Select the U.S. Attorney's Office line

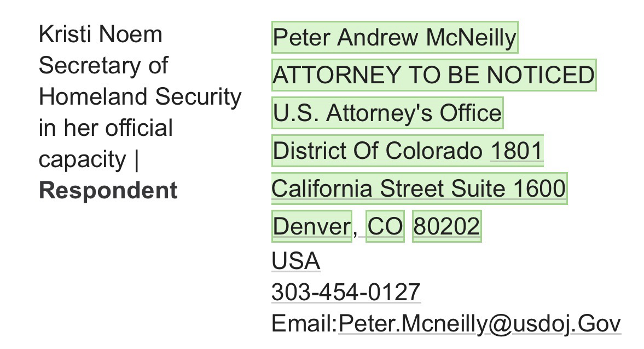(387, 113)
